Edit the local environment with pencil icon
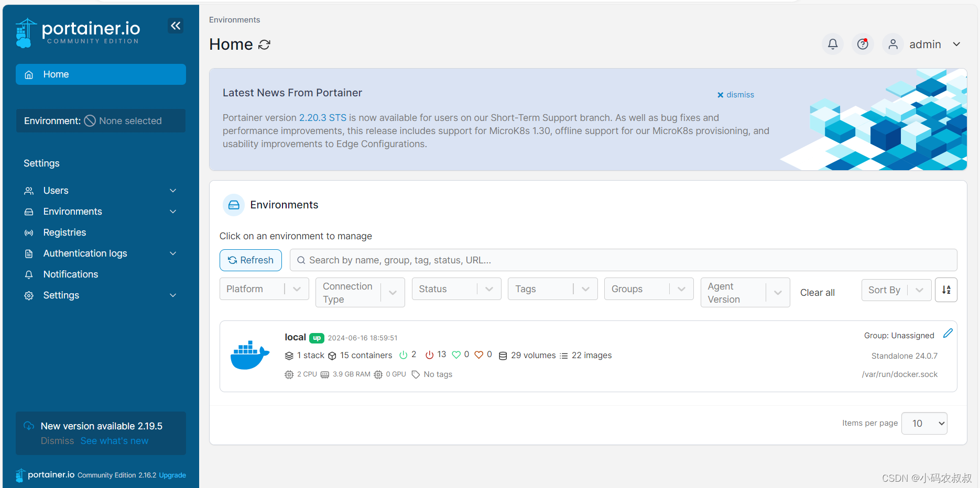This screenshot has height=488, width=980. pyautogui.click(x=948, y=334)
